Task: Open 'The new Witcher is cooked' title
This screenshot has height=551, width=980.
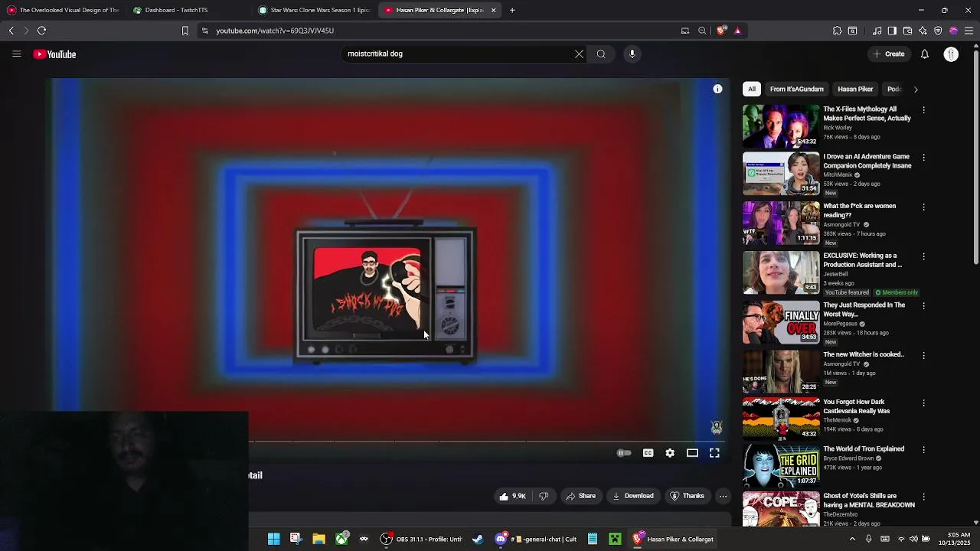Action: point(864,354)
